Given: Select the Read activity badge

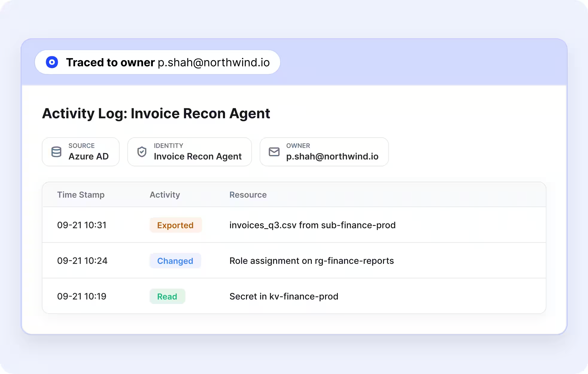Looking at the screenshot, I should pos(167,296).
